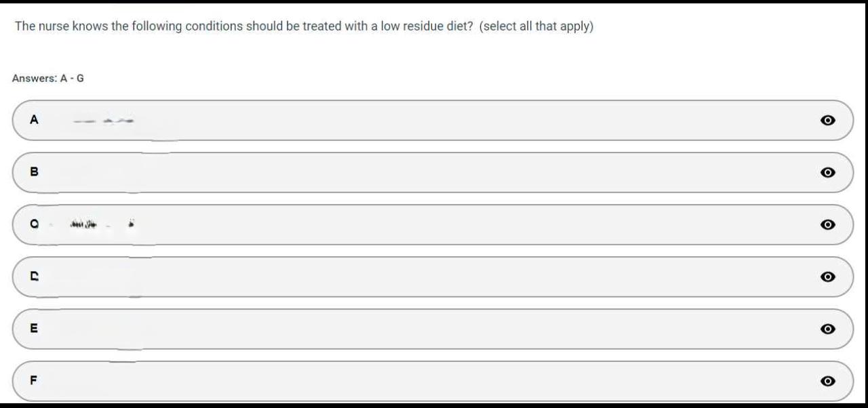This screenshot has width=868, height=408.
Task: Click the letter B label
Action: (34, 172)
